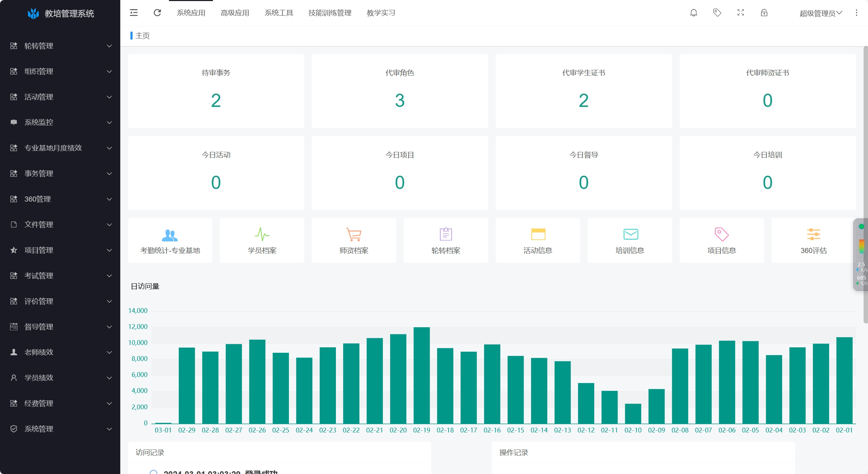Click the 14,000 axis label
868x474 pixels.
pyautogui.click(x=138, y=311)
